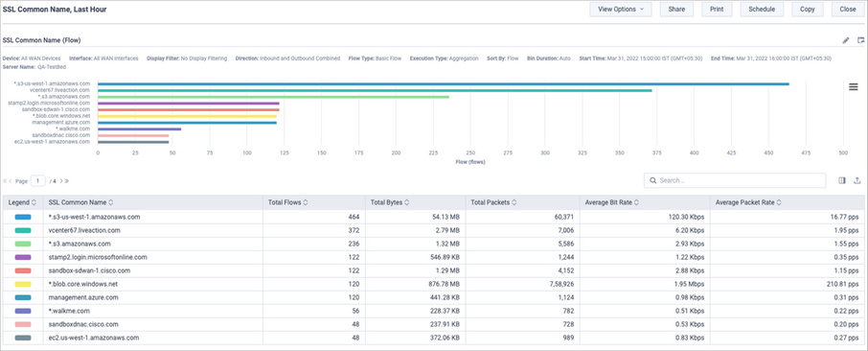Click the Print button
Screen dimensions: 868x351
pos(717,10)
